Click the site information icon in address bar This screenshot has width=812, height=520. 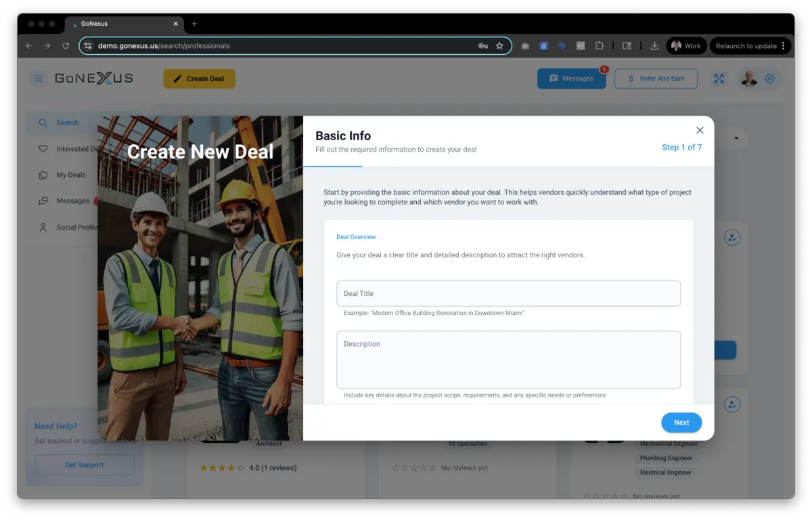88,46
